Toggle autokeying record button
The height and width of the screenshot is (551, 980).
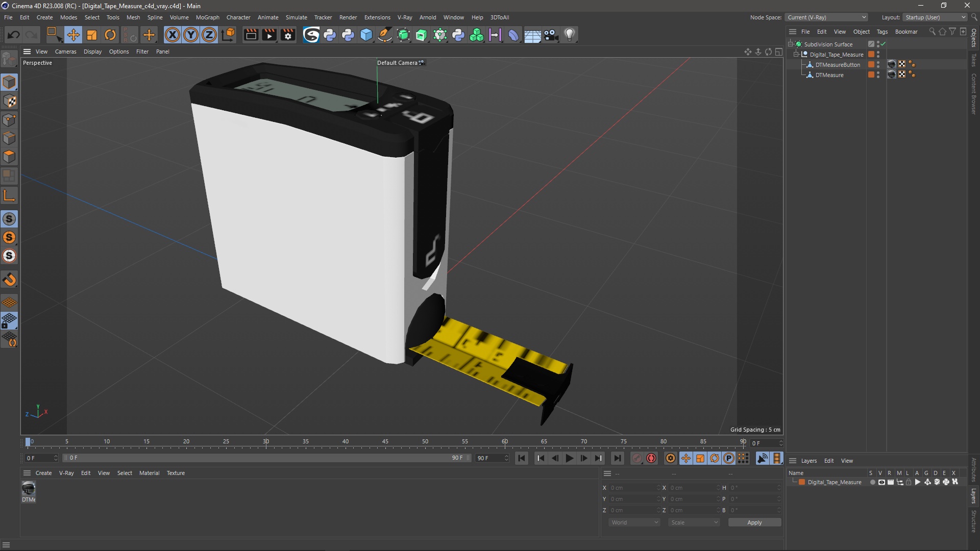pyautogui.click(x=651, y=458)
